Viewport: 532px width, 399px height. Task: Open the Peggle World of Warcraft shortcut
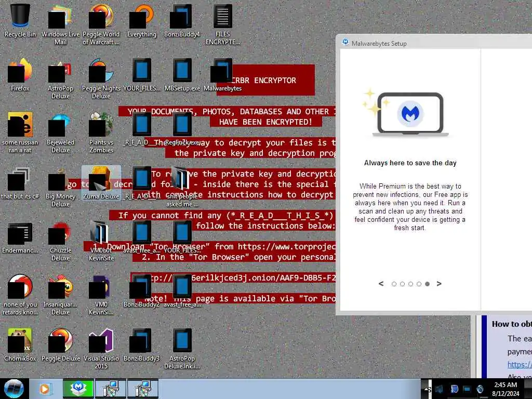click(x=101, y=24)
